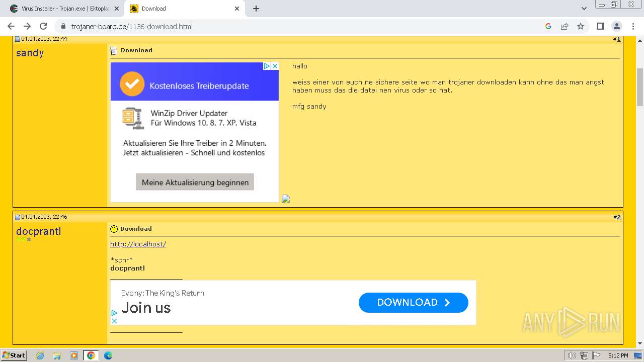Click the post status icon dated 04.04.2003, 22:44
This screenshot has width=644, height=362.
point(17,39)
